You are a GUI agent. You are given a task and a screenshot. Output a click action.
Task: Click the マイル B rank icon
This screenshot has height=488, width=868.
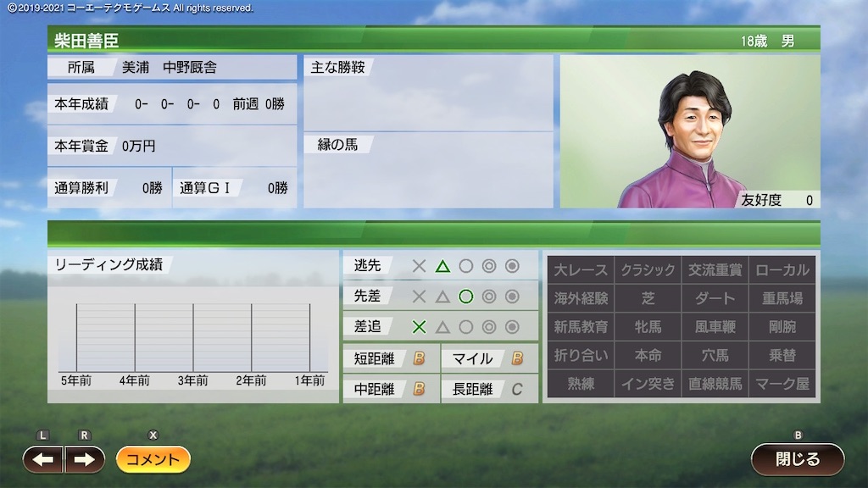pyautogui.click(x=517, y=358)
